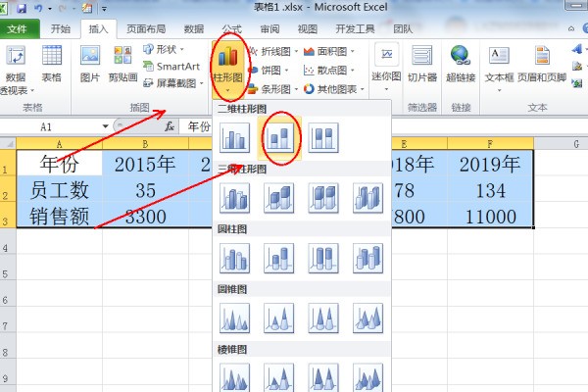Insert a SmartArt graphic
This screenshot has height=392, width=588.
[x=171, y=67]
